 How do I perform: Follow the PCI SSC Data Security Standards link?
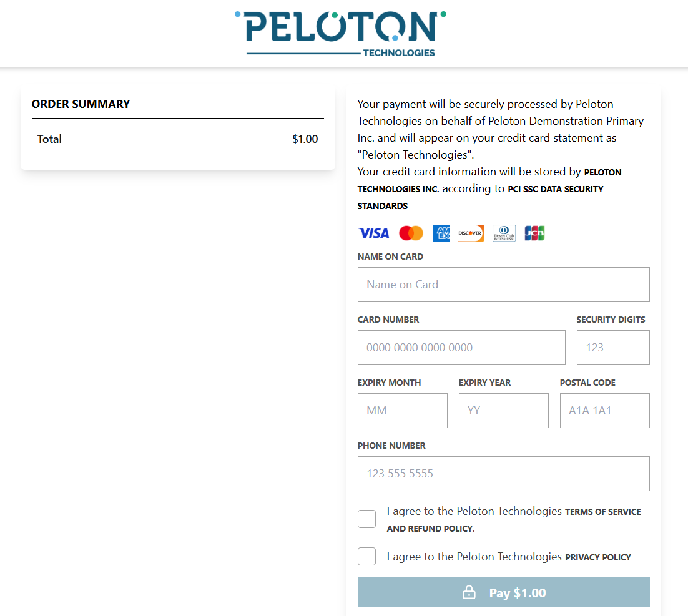(555, 189)
